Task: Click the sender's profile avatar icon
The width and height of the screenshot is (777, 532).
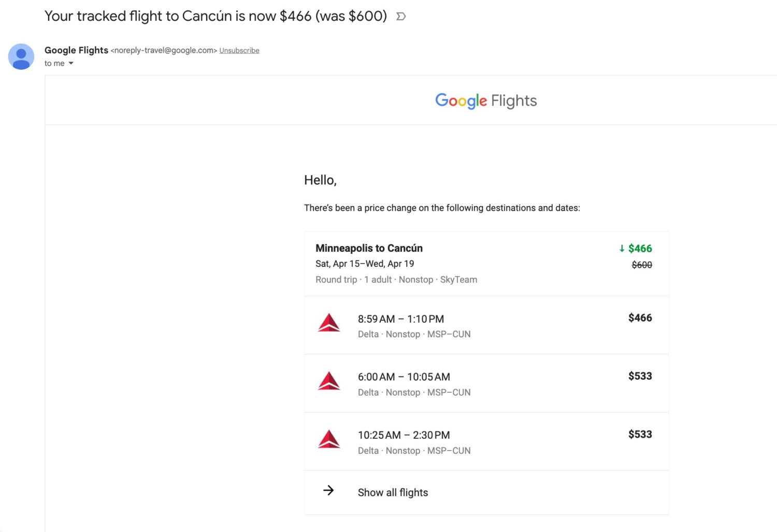Action: coord(21,56)
